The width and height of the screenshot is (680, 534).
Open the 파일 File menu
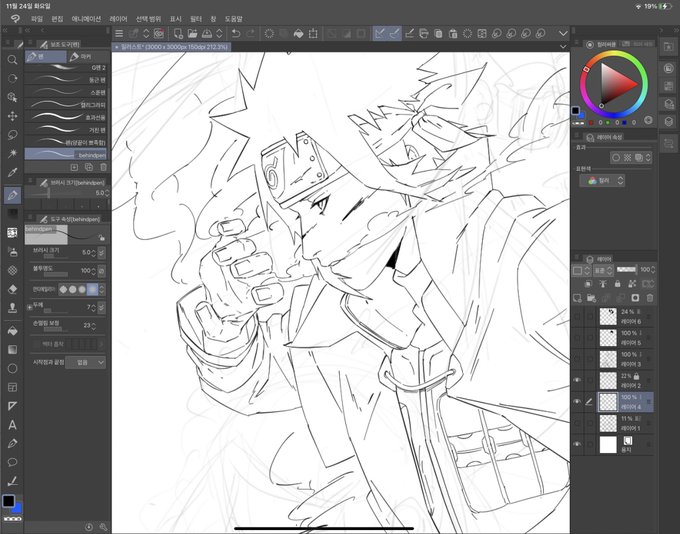click(37, 19)
